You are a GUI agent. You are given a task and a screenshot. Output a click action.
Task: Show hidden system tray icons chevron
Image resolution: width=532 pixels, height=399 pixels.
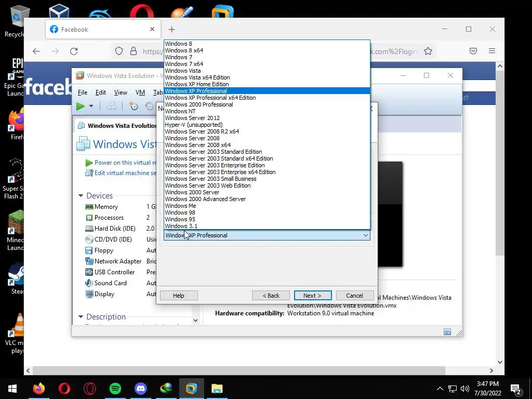point(440,389)
